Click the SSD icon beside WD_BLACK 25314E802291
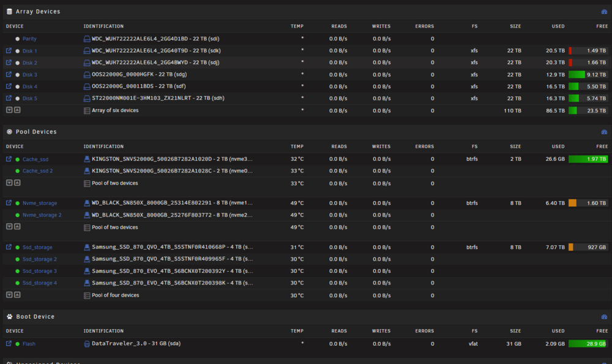The height and width of the screenshot is (364, 612). point(87,203)
